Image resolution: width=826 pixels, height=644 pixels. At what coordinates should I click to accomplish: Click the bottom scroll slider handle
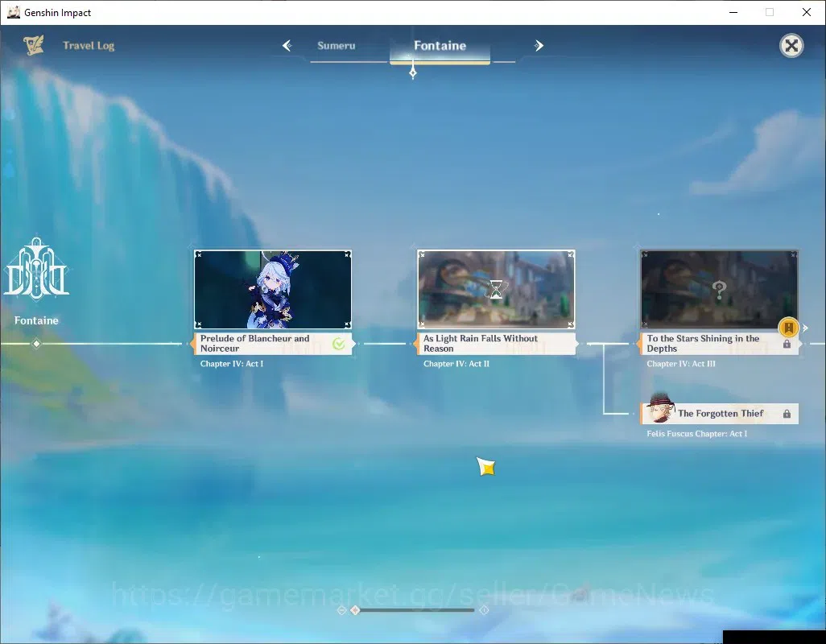coord(355,610)
